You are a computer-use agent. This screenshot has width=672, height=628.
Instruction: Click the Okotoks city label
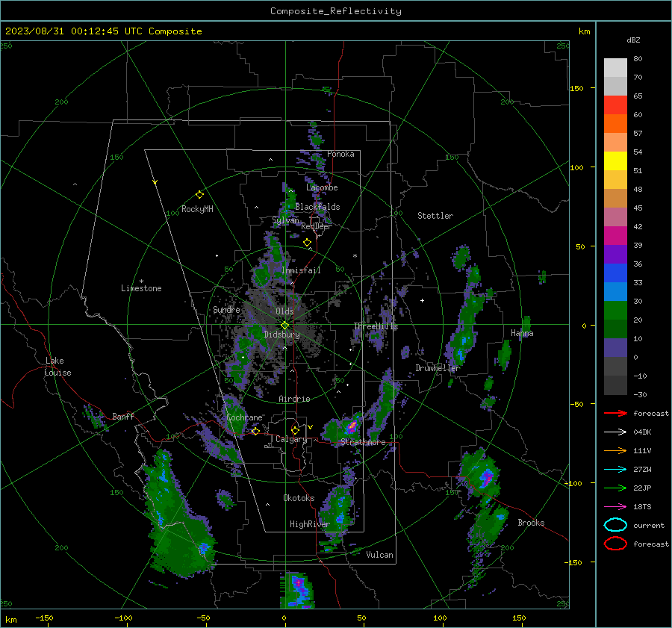(x=299, y=498)
